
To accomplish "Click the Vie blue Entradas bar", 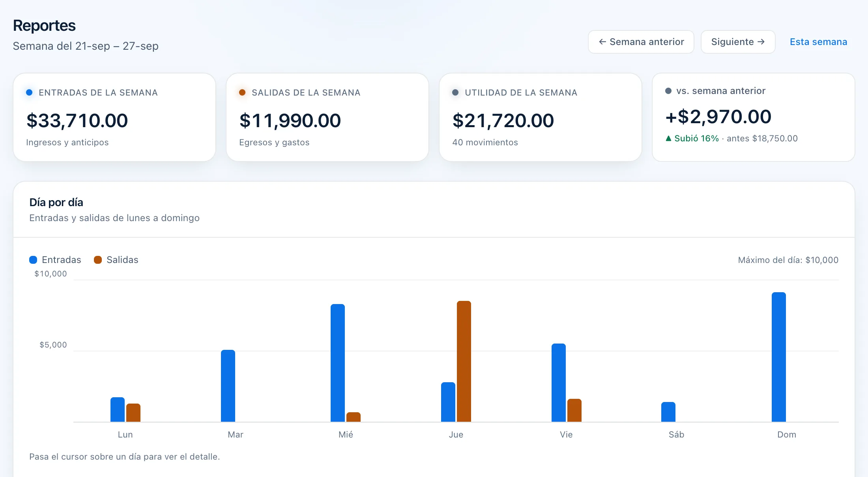I will (559, 383).
